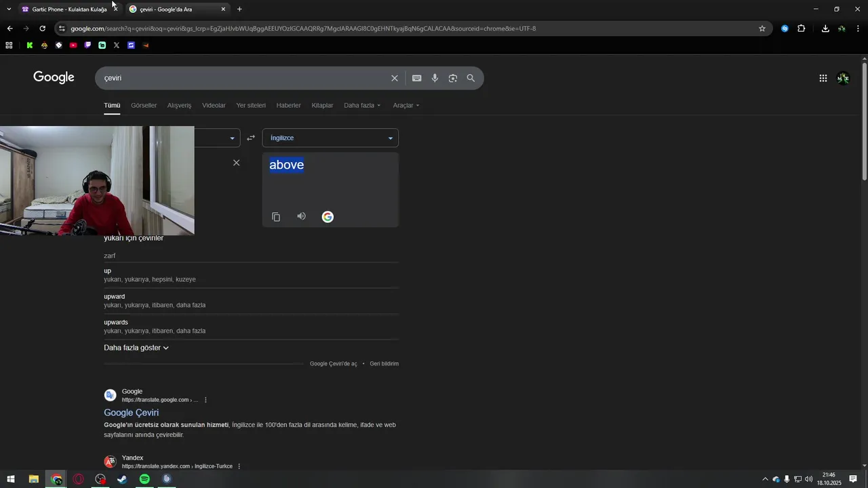Open the Chrome three-dot menu
The image size is (868, 488).
(859, 28)
